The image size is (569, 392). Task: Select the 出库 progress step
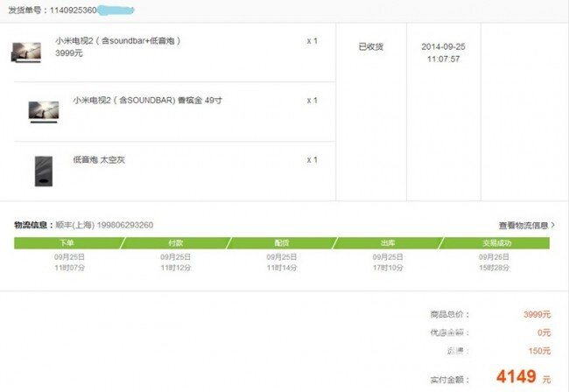(x=388, y=243)
